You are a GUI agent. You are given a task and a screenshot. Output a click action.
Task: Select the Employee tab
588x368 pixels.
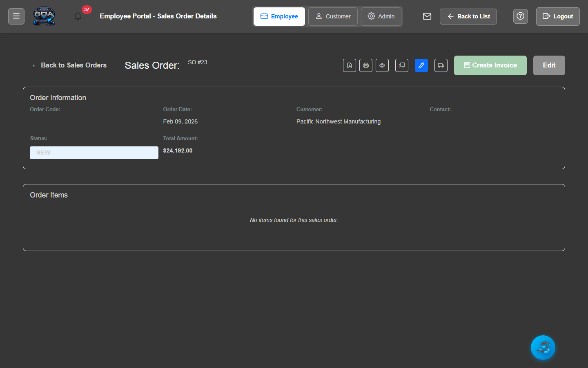tap(279, 16)
